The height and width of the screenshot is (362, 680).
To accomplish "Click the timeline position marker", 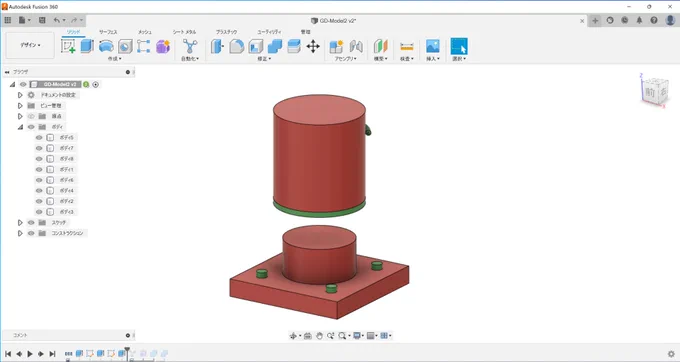I will 127,351.
